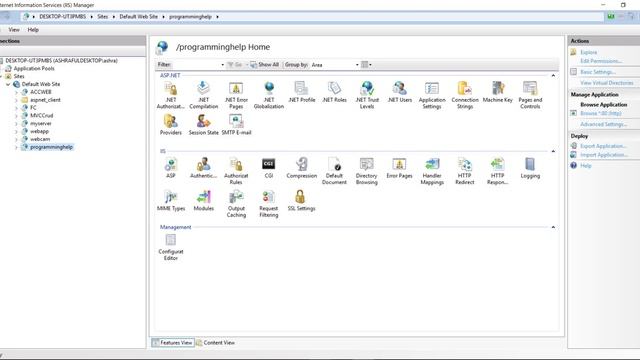Screen dimensions: 640x360
Task: Open .NET Profile feature
Action: click(301, 92)
